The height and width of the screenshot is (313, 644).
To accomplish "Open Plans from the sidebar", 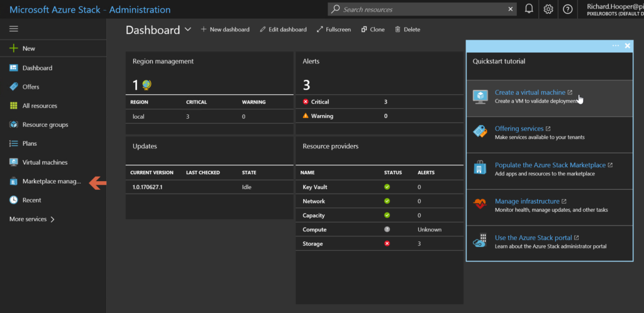I will coord(30,143).
